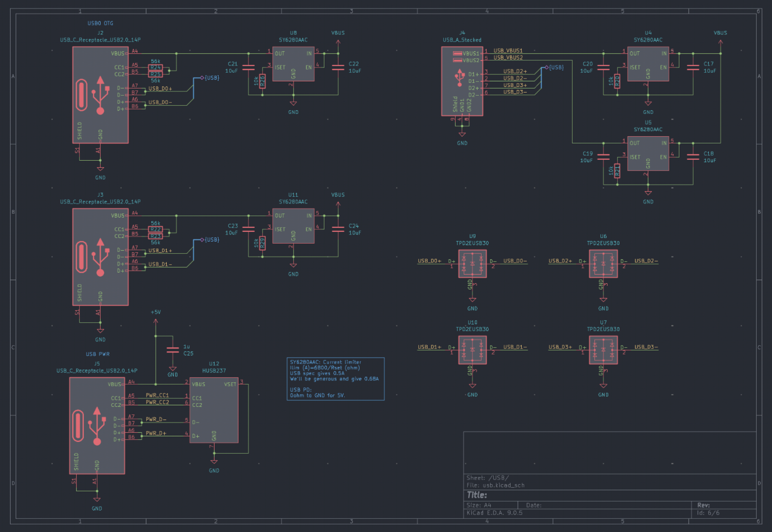Image resolution: width=772 pixels, height=532 pixels.
Task: Select the U7 TPD2EUSB30 protection symbol
Action: point(603,350)
